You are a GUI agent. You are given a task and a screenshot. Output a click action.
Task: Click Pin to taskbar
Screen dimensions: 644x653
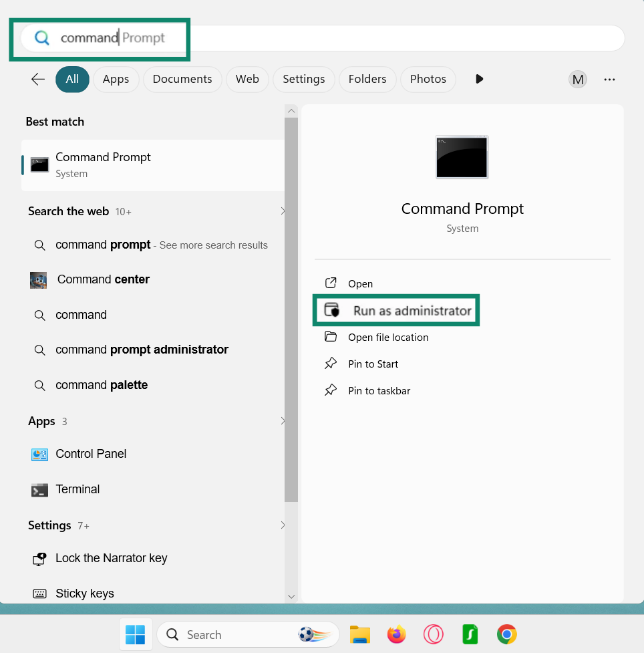(379, 390)
